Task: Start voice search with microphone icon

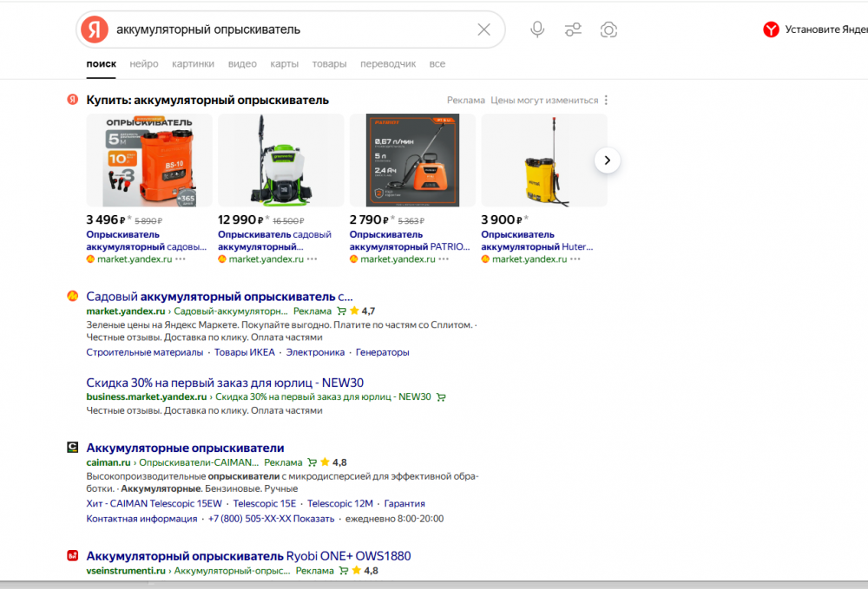Action: (537, 29)
